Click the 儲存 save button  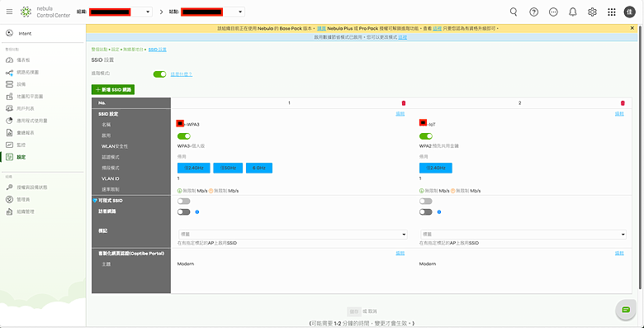[354, 311]
